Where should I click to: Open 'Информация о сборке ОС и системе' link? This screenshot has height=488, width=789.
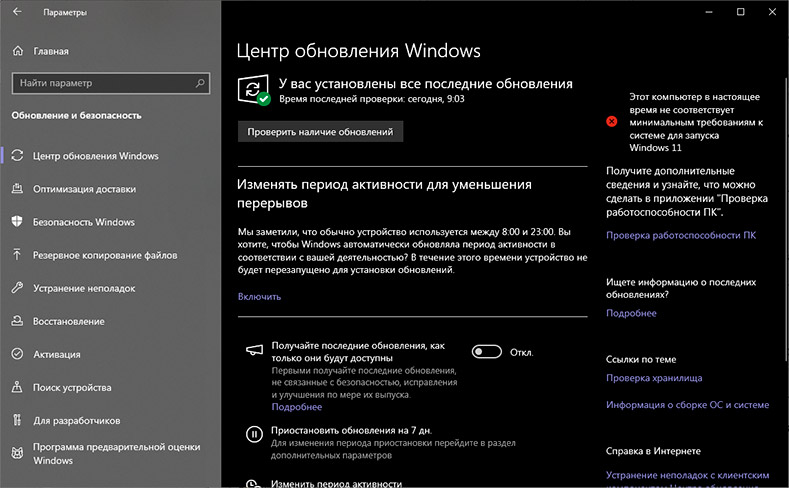point(687,405)
